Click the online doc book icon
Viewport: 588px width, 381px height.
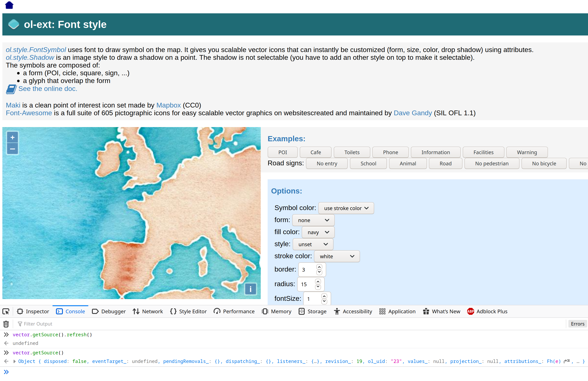[x=11, y=89]
